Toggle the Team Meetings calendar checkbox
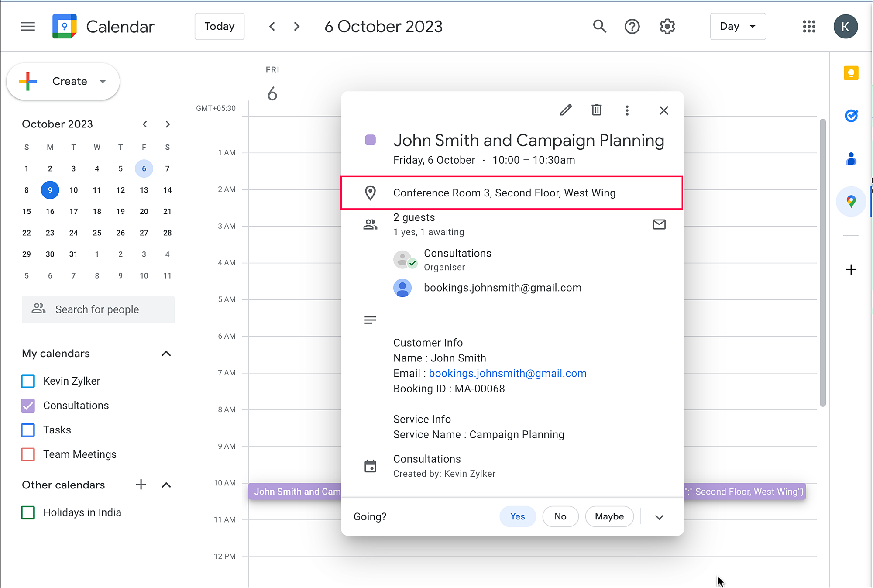873x588 pixels. (x=28, y=454)
